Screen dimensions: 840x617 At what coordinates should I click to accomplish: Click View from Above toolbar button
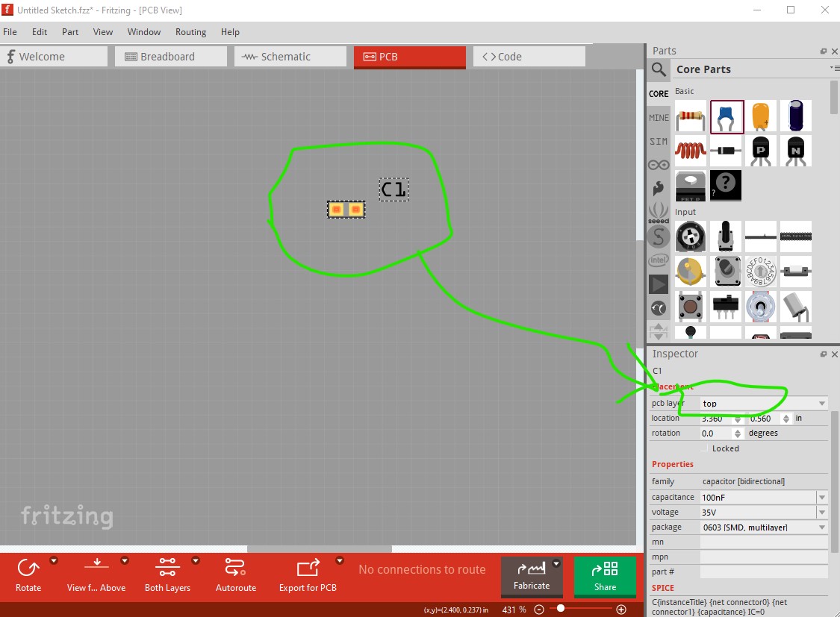[x=96, y=575]
